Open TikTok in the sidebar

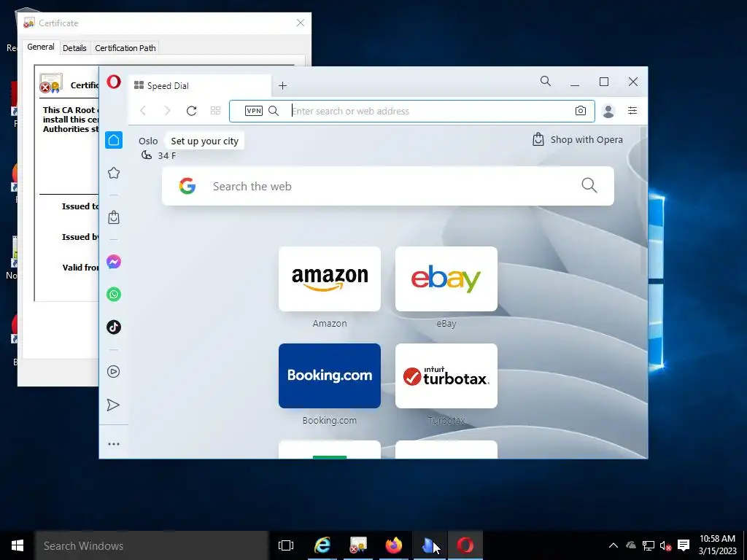tap(114, 327)
